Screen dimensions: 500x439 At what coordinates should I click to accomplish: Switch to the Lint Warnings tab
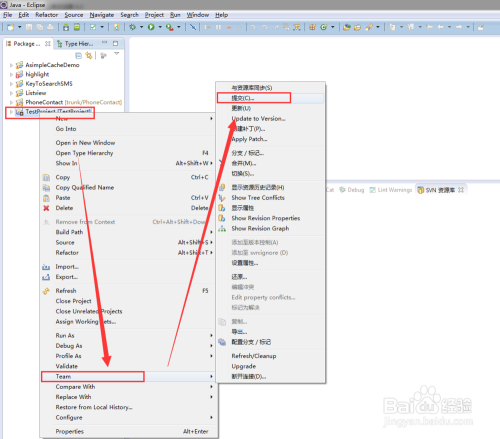pyautogui.click(x=391, y=190)
